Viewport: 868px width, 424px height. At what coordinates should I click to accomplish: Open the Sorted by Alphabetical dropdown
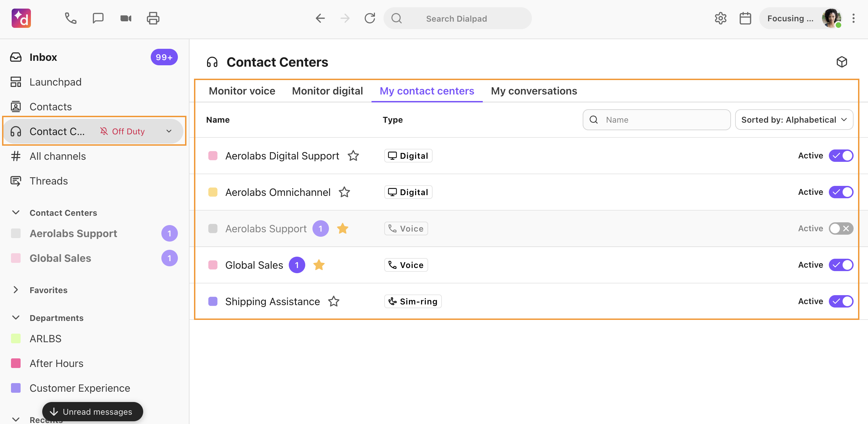pyautogui.click(x=794, y=120)
